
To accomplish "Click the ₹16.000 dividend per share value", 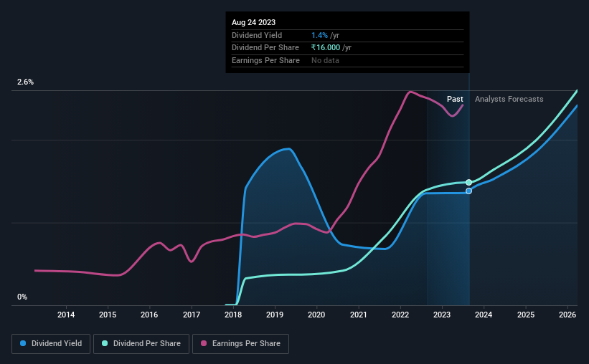I will click(x=326, y=48).
